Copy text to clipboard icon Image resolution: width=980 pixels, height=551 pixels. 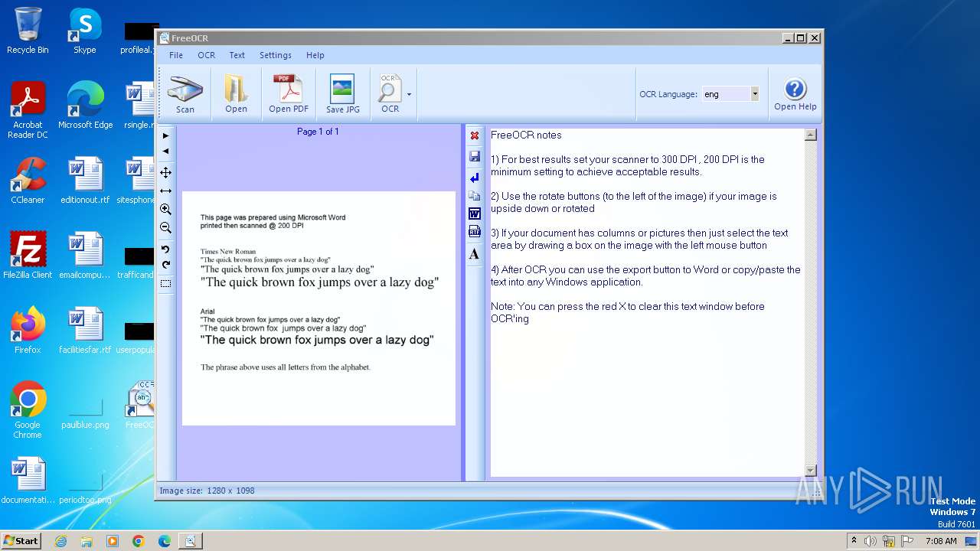475,196
